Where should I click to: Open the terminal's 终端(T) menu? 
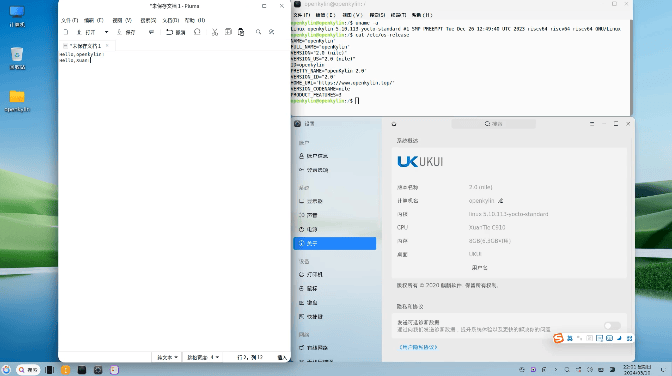click(398, 15)
